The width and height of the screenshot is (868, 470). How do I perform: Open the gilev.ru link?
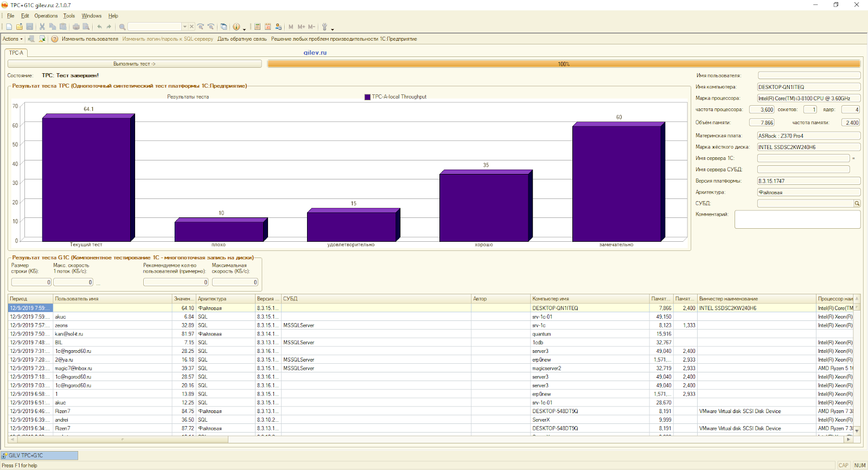pyautogui.click(x=315, y=53)
